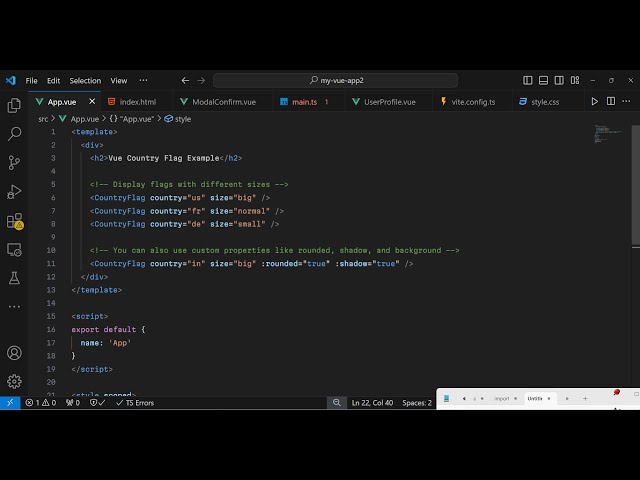Toggle the primary side bar layout icon

527,80
